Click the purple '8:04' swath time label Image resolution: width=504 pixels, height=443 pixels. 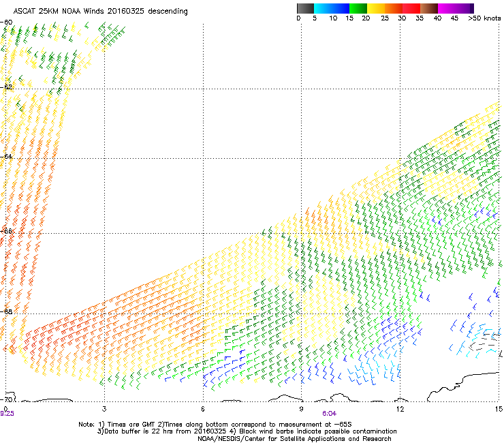pos(329,414)
